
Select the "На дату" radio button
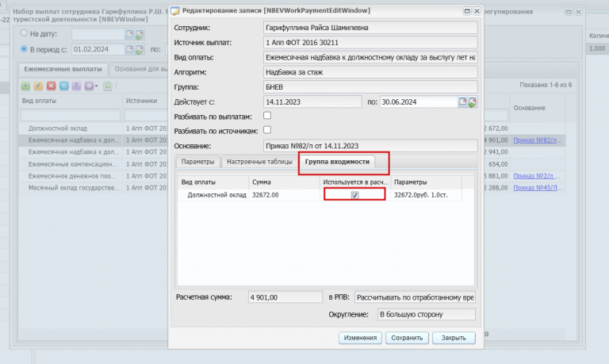(24, 33)
